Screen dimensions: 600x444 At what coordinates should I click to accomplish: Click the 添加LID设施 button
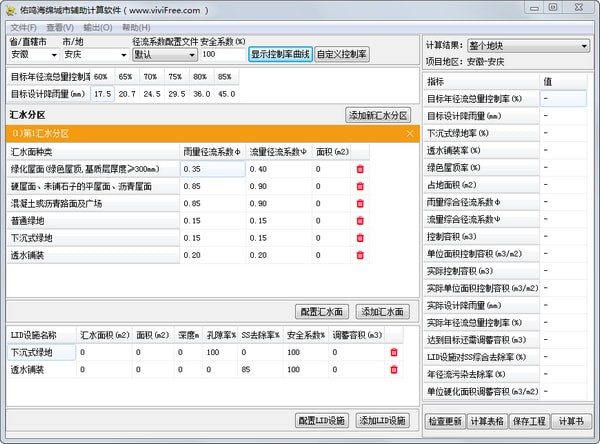(x=382, y=421)
